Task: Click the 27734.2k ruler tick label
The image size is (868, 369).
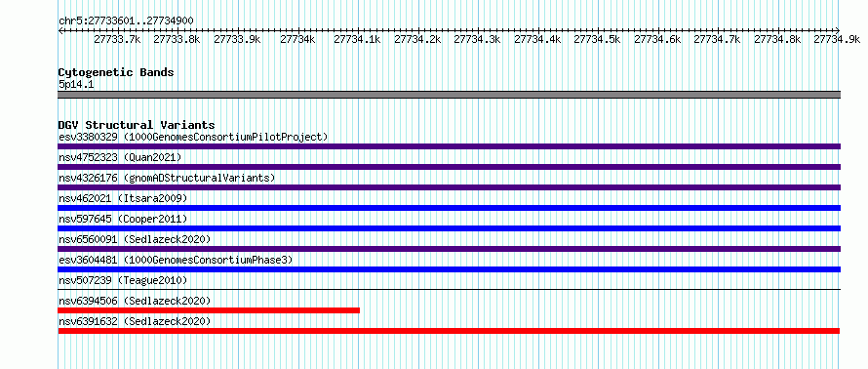Action: [x=417, y=39]
